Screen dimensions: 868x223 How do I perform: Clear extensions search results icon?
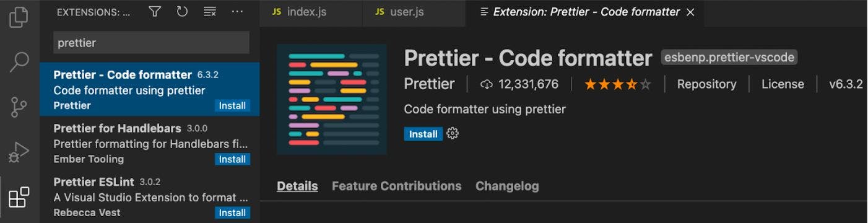(x=210, y=12)
